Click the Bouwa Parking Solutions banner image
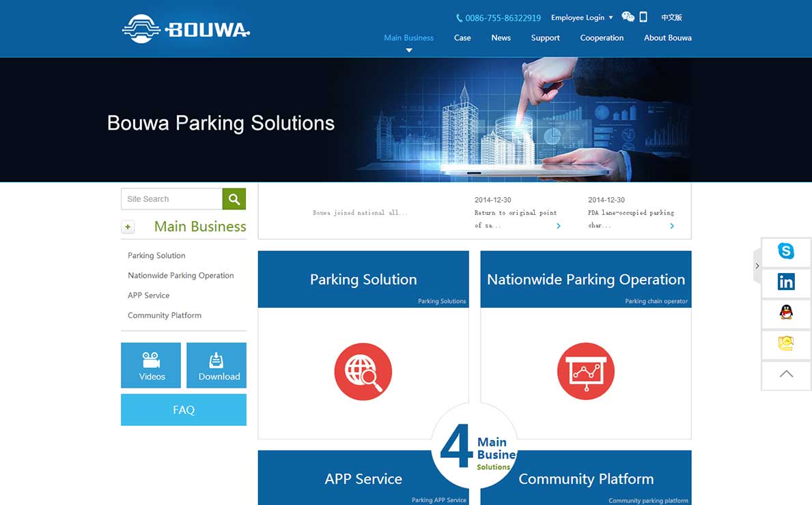The image size is (812, 505). coord(406,119)
